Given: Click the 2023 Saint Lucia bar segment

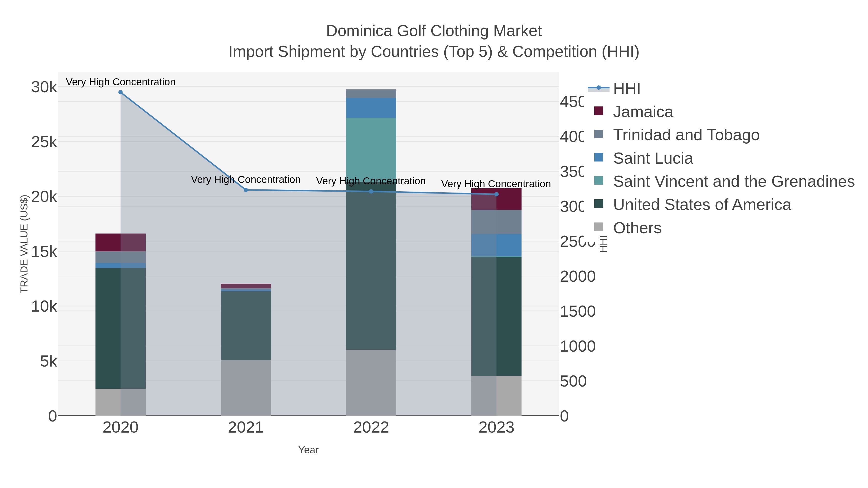Looking at the screenshot, I should (x=496, y=245).
